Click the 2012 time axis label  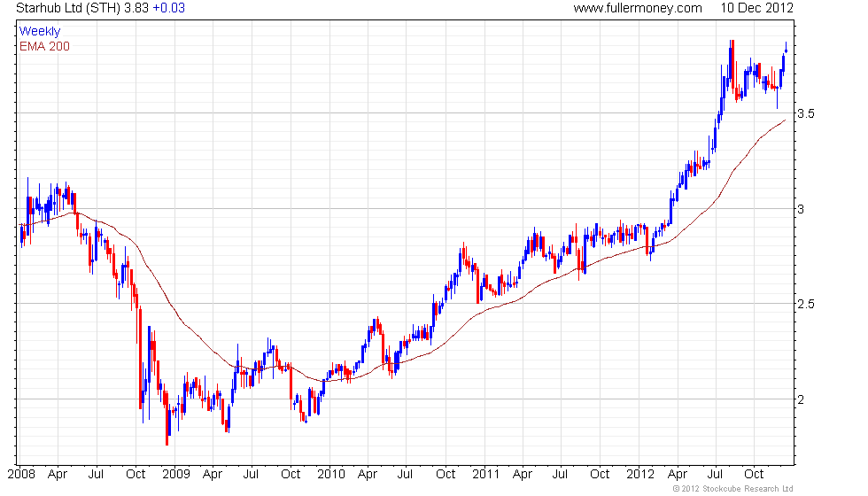coord(640,475)
